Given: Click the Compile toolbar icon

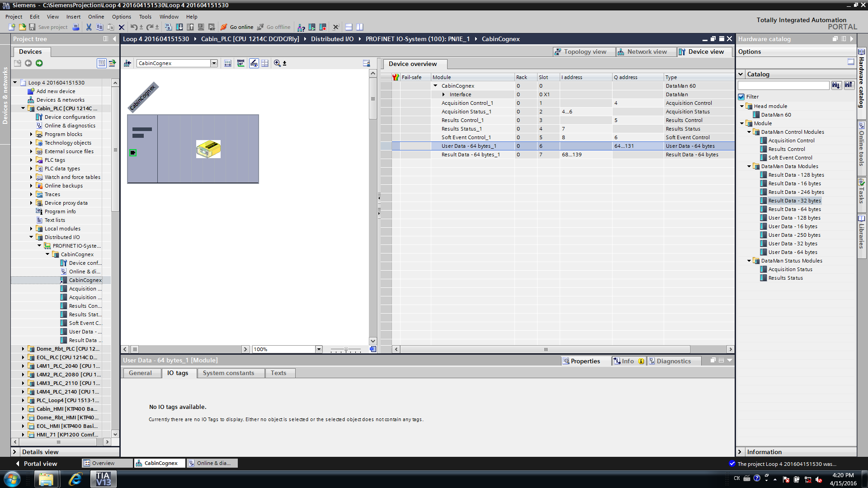Looking at the screenshot, I should pos(168,27).
